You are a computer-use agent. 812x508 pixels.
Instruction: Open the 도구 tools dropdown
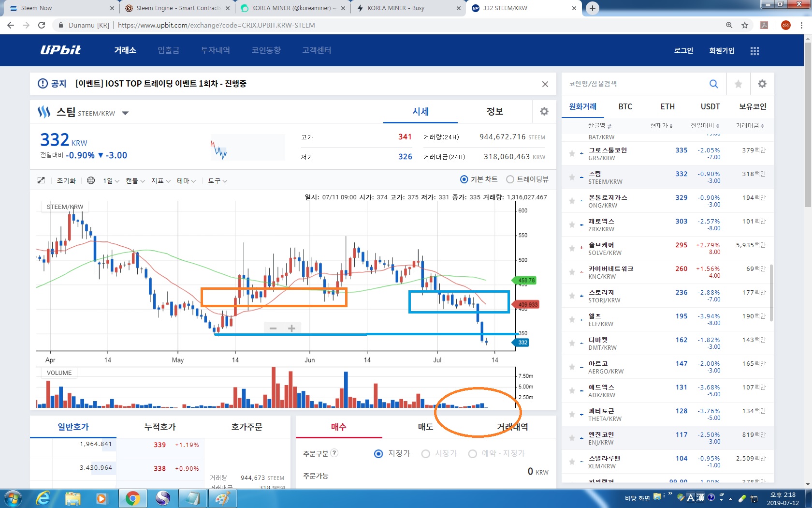217,181
